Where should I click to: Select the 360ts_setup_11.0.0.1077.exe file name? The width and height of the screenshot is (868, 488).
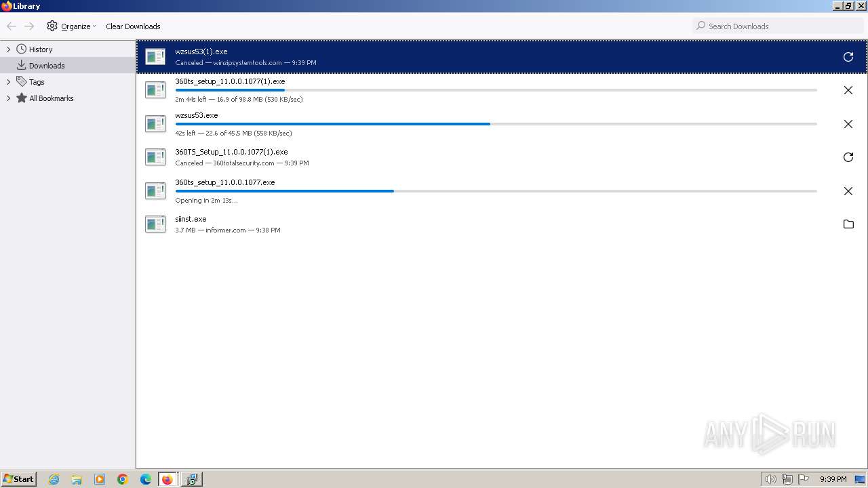tap(225, 182)
